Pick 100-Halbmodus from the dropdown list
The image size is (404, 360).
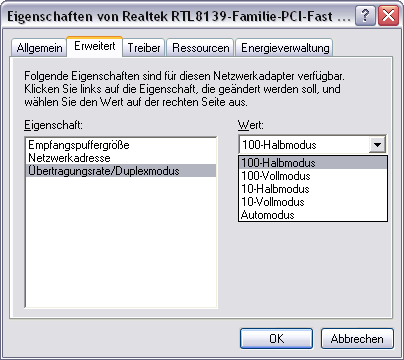313,163
